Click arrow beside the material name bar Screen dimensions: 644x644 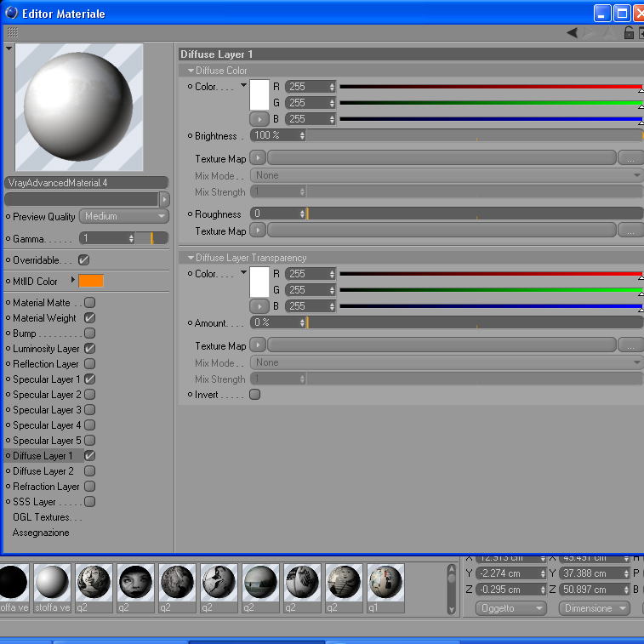164,200
